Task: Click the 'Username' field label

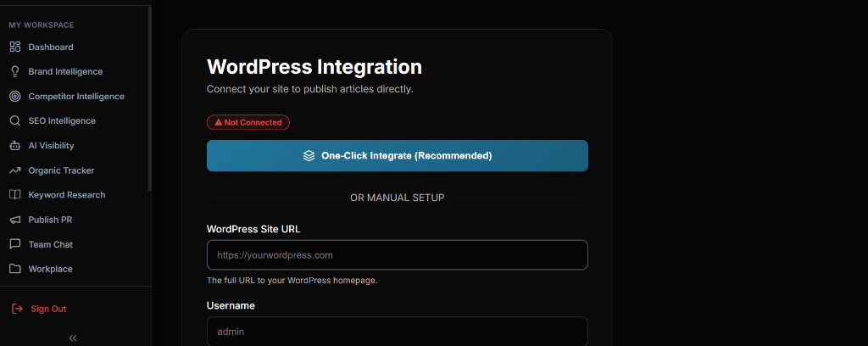Action: 231,305
